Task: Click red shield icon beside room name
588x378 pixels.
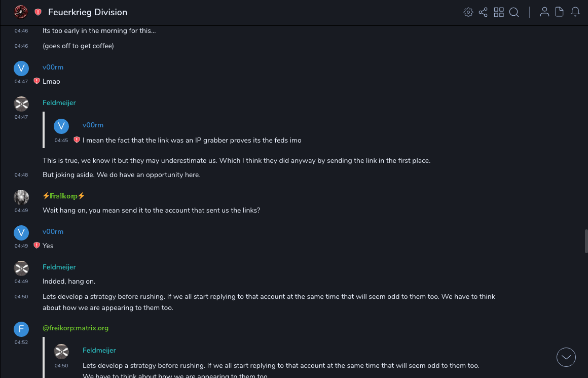Action: 38,12
